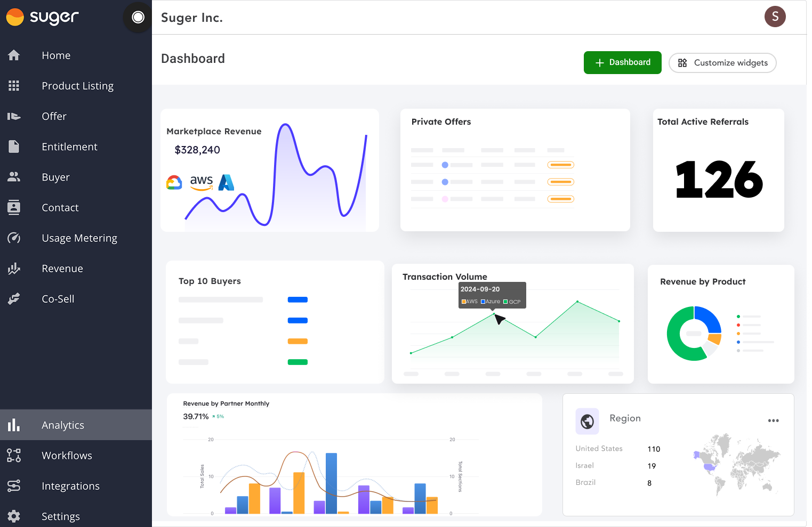
Task: Toggle the GCP legend in tooltip
Action: (512, 302)
